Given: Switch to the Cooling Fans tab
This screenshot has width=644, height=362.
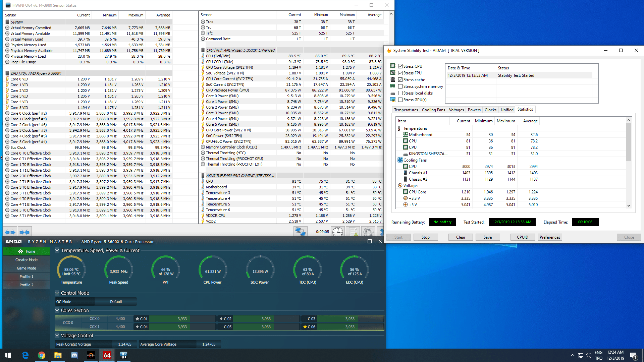Looking at the screenshot, I should coord(433,110).
